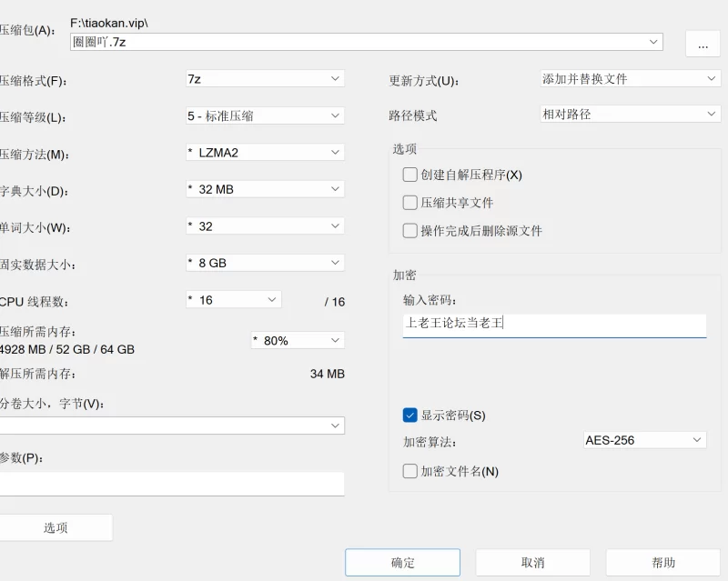Enable 加密文件名 checkbox
728x581 pixels.
tap(409, 471)
